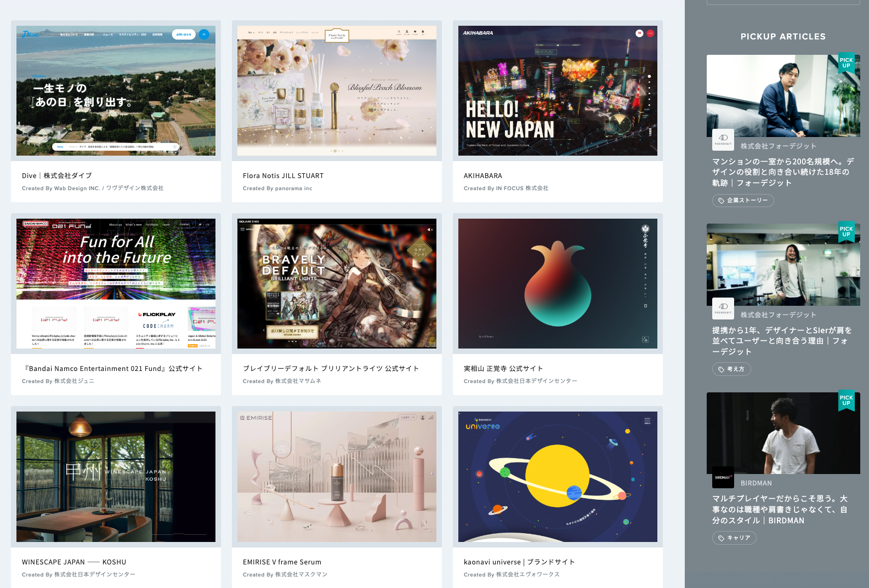Click the 'AKIHABARA' title link

click(x=483, y=176)
